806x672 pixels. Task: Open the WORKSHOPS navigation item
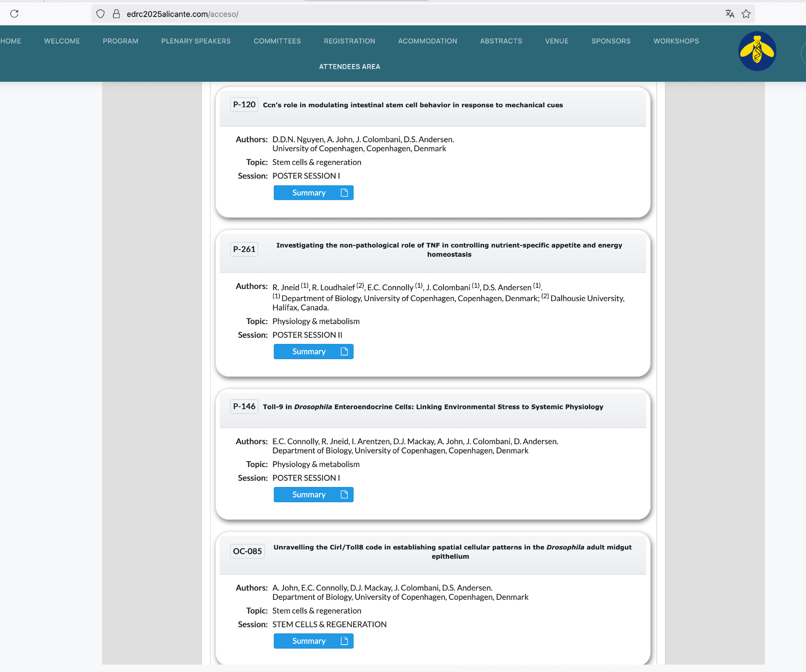coord(676,41)
